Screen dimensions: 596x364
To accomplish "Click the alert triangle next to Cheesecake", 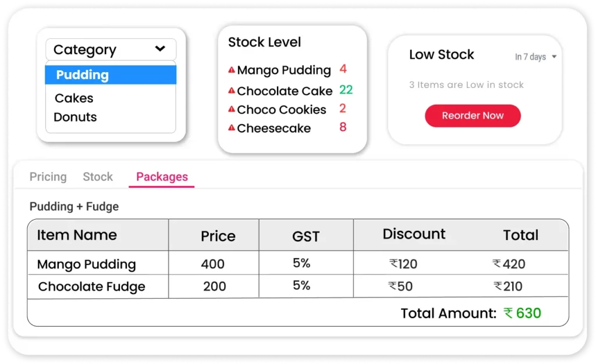I will pos(232,128).
